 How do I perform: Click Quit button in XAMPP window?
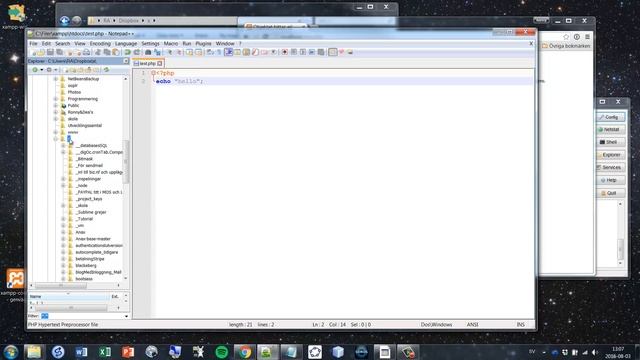pyautogui.click(x=611, y=193)
